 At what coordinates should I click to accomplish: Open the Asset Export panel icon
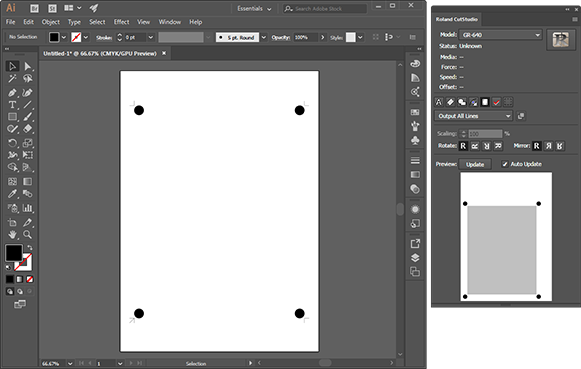tap(415, 243)
